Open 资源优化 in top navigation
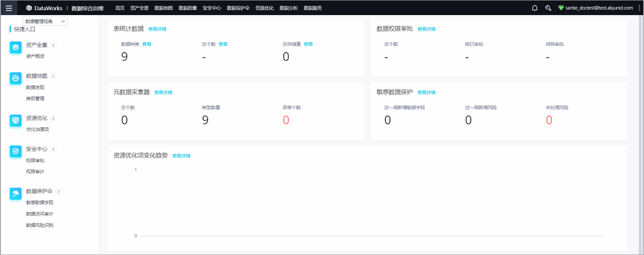The image size is (644, 255). [264, 8]
